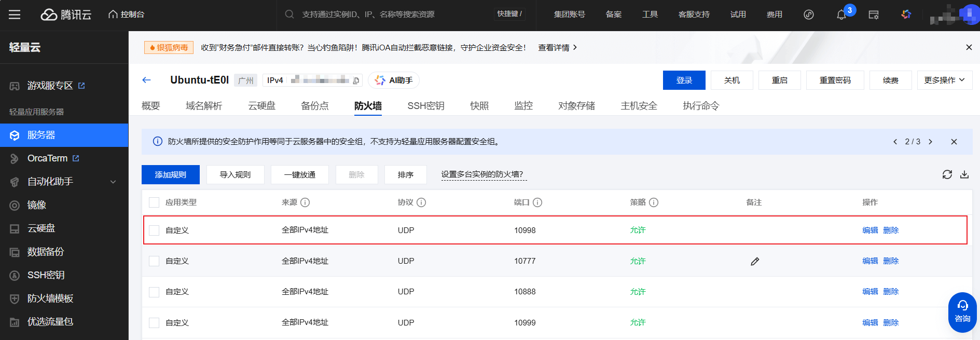Open View Details link in announcement
This screenshot has height=340, width=980.
(558, 47)
